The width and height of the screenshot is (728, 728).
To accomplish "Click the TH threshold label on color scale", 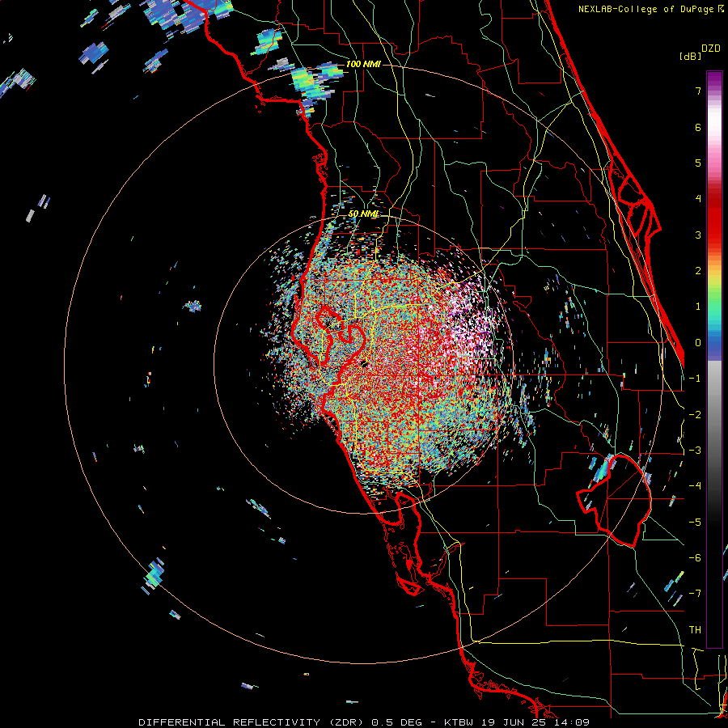I will click(695, 630).
